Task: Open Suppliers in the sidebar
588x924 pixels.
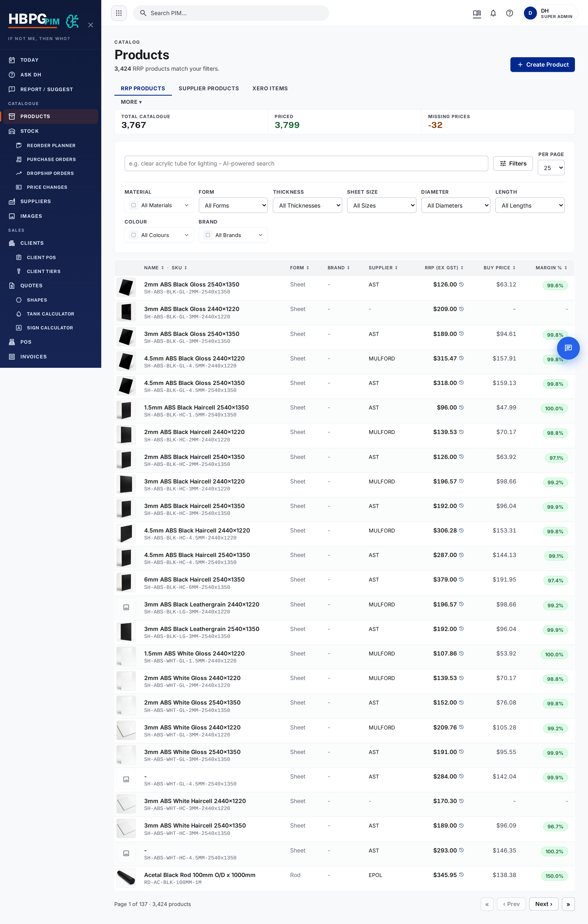Action: pos(51,201)
